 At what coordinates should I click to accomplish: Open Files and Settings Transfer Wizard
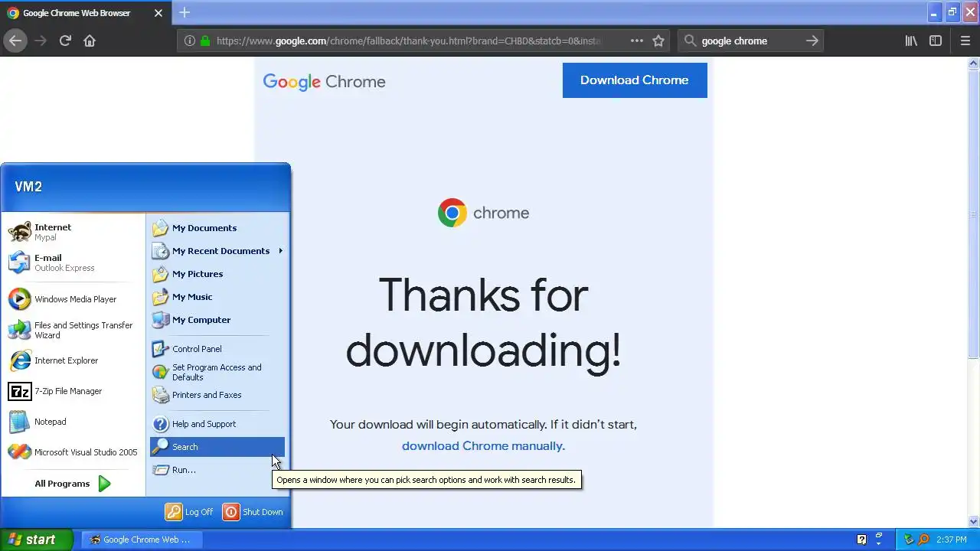pyautogui.click(x=73, y=330)
